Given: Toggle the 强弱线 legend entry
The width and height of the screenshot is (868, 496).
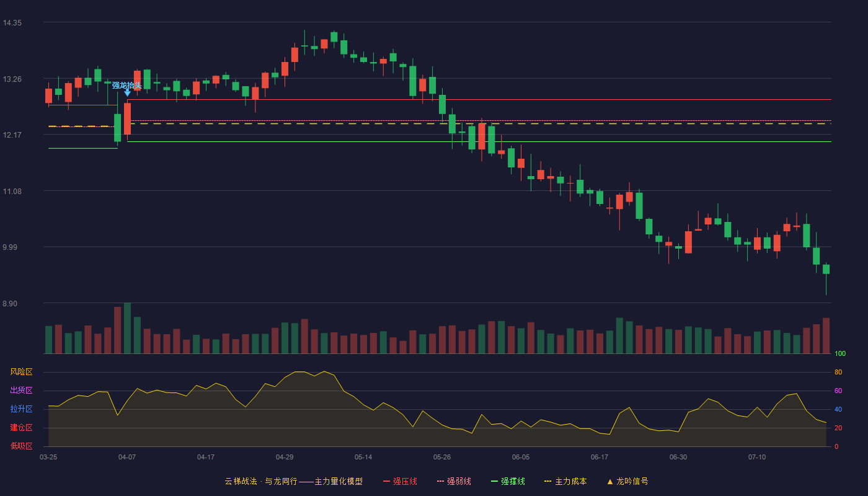Looking at the screenshot, I should click(454, 481).
